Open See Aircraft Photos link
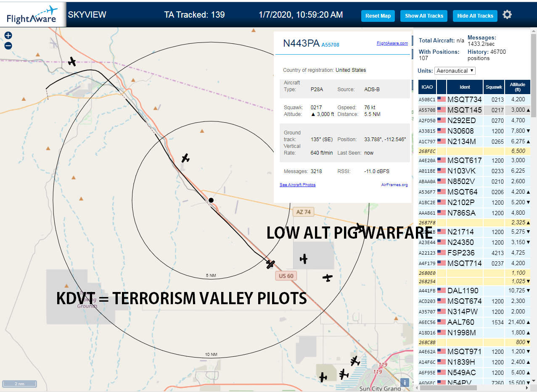537x392 pixels. coord(297,185)
